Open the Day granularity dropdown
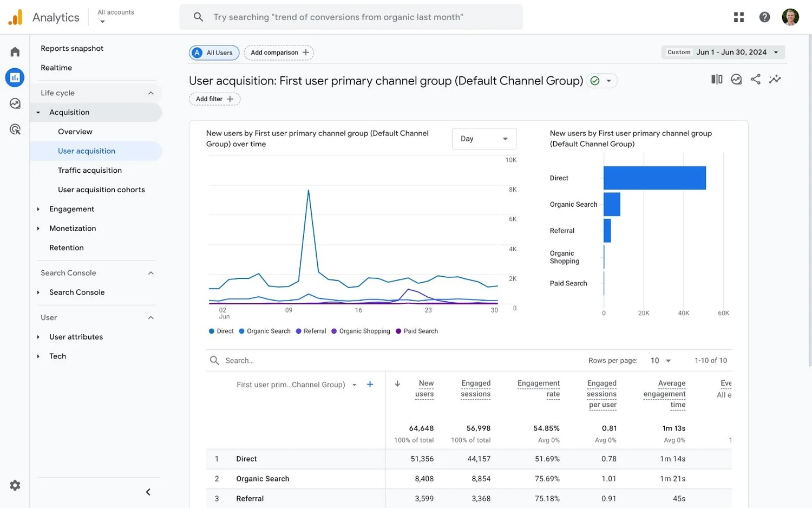The width and height of the screenshot is (812, 508). (x=483, y=139)
